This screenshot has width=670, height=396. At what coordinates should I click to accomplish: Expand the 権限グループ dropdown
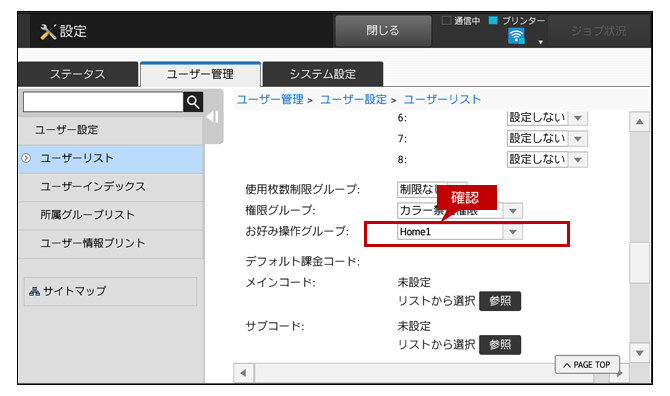tap(513, 211)
